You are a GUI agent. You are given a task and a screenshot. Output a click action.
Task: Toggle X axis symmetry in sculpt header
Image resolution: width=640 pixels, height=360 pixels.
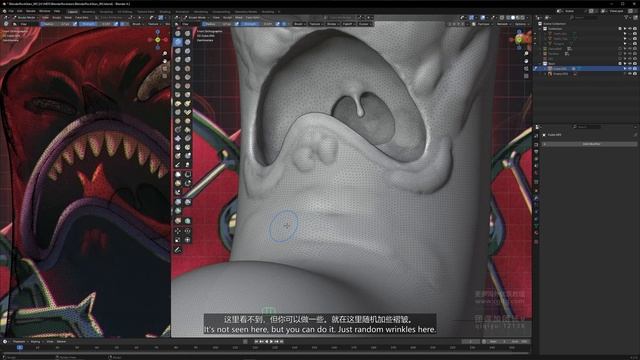point(454,24)
